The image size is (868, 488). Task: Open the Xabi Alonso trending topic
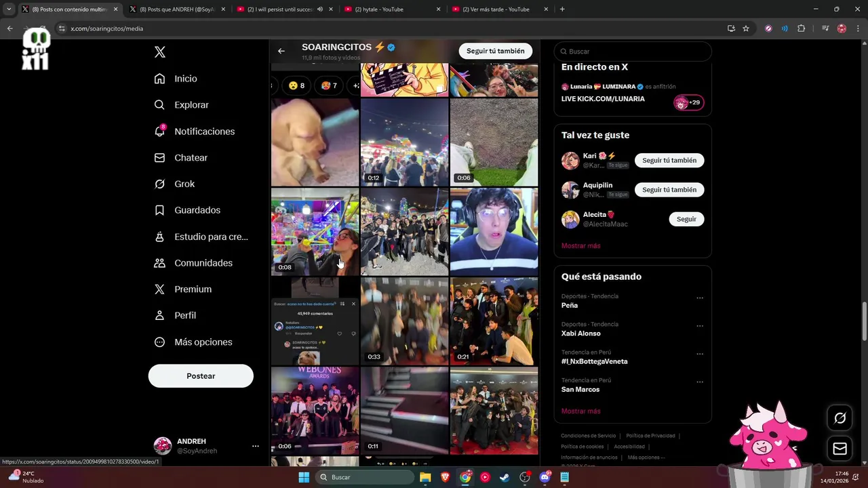click(x=580, y=333)
